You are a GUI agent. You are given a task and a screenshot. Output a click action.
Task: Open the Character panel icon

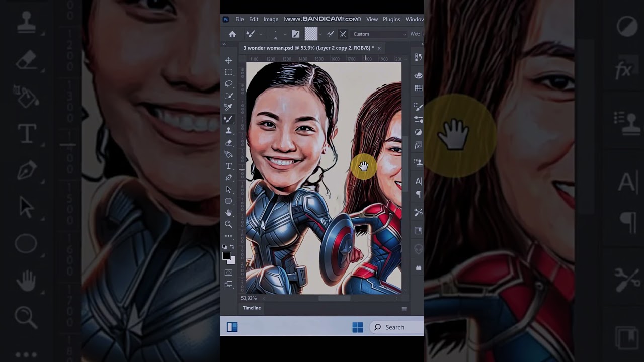coord(418,182)
